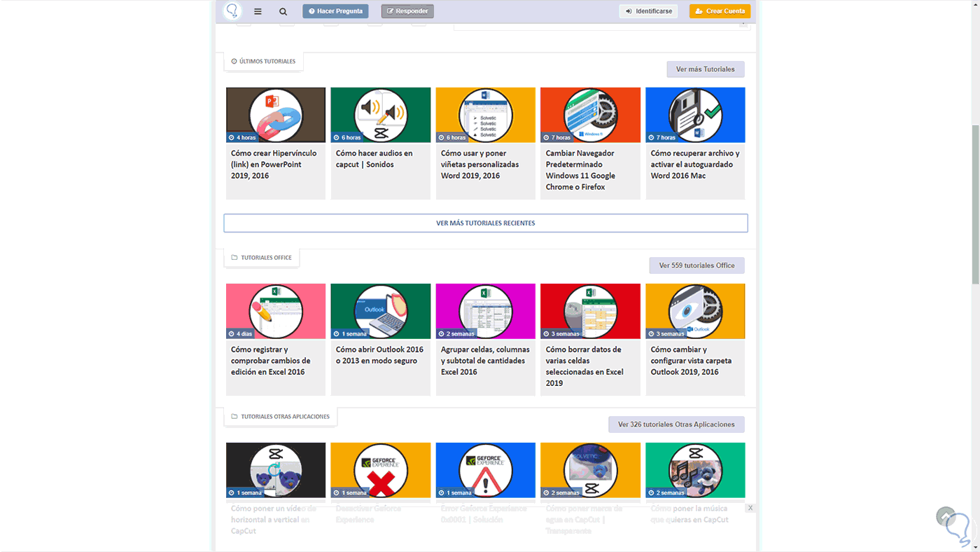Open the search magnifier icon
980x552 pixels.
click(x=283, y=11)
